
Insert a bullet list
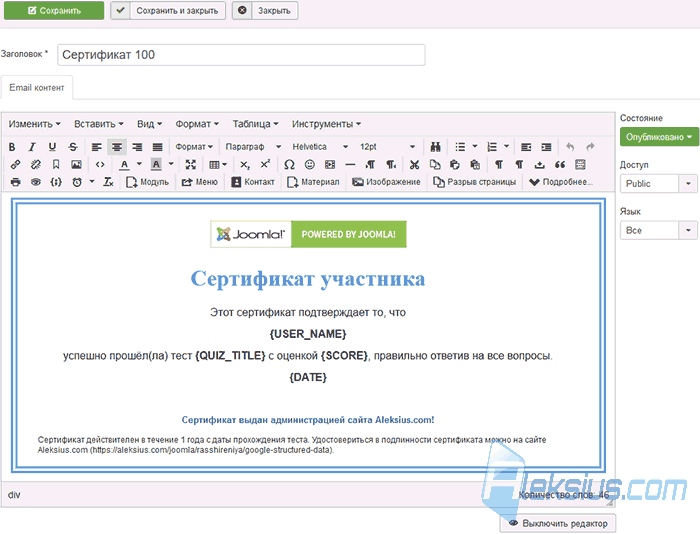click(460, 147)
